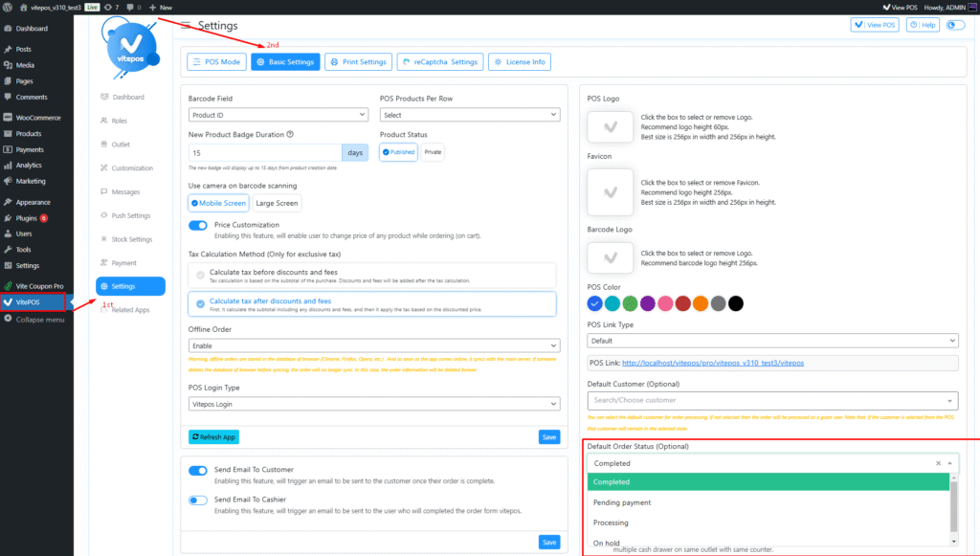Switch to Print Settings tab
This screenshot has height=556, width=980.
click(x=358, y=62)
